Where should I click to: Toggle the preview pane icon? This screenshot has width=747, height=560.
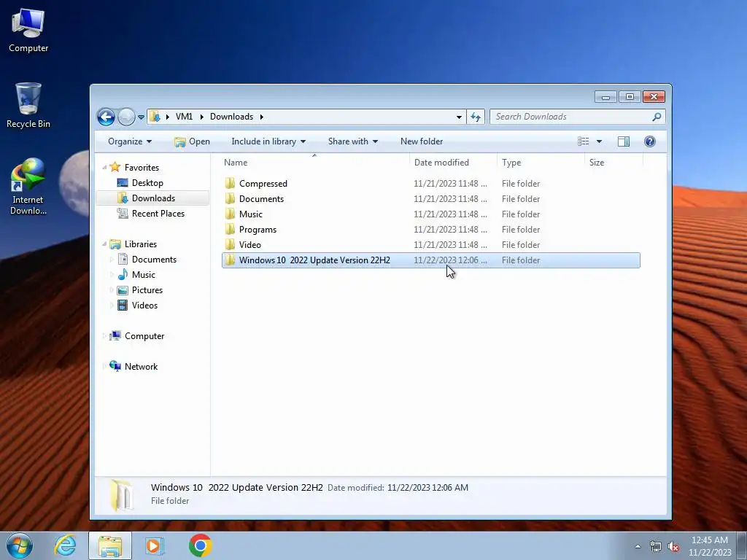[624, 141]
